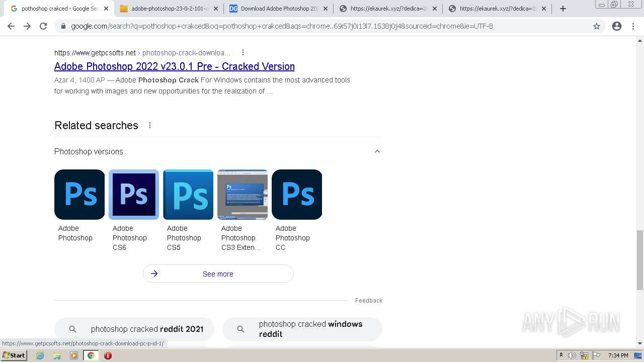Open the volume speaker tray icon
Screen dimensions: 644x362
572,355
